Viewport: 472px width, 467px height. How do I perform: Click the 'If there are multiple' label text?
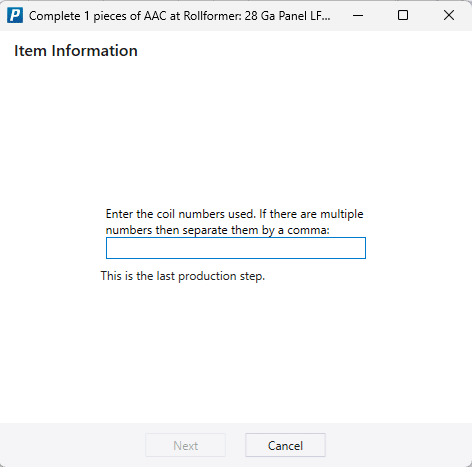pyautogui.click(x=311, y=214)
